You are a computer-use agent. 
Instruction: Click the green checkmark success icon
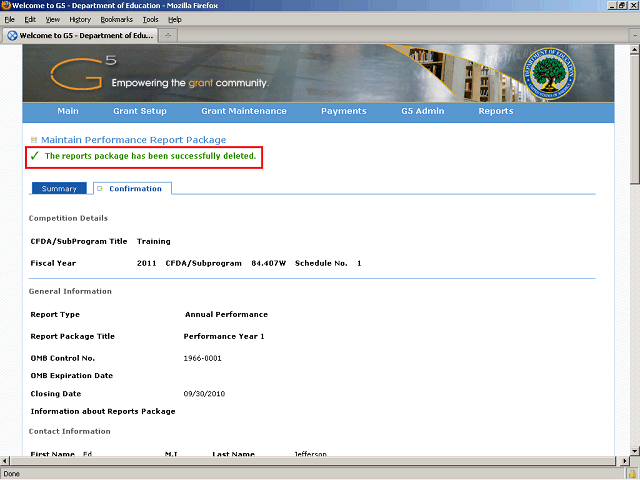pyautogui.click(x=35, y=156)
